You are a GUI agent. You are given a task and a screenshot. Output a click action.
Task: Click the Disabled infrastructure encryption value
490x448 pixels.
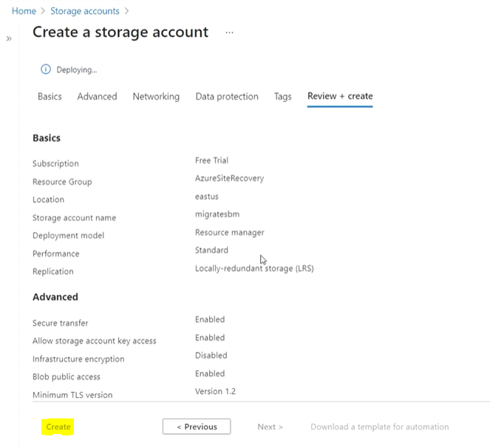(x=211, y=356)
